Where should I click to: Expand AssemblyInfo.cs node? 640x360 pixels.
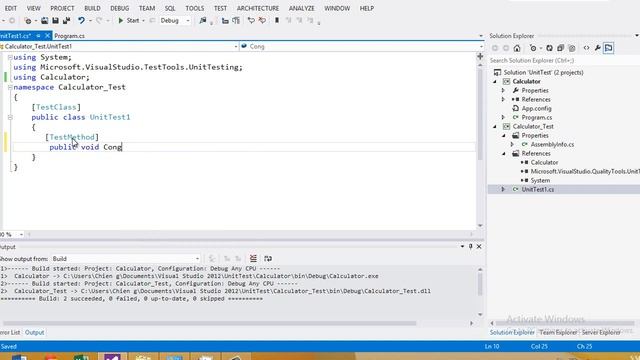pyautogui.click(x=513, y=144)
